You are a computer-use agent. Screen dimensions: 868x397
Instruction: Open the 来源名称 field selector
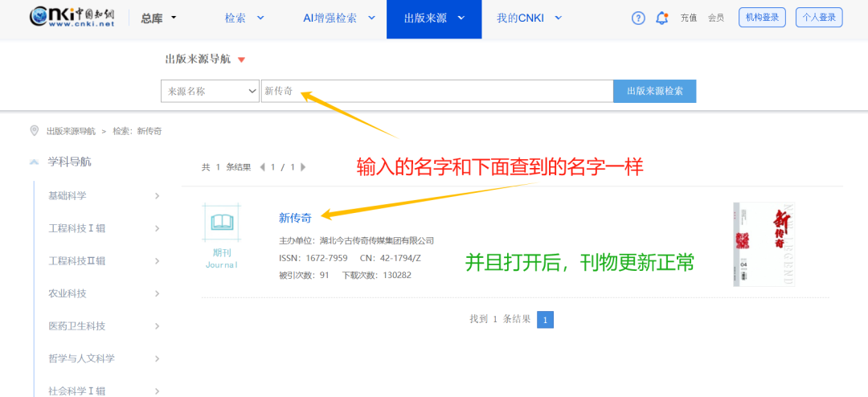coord(211,92)
